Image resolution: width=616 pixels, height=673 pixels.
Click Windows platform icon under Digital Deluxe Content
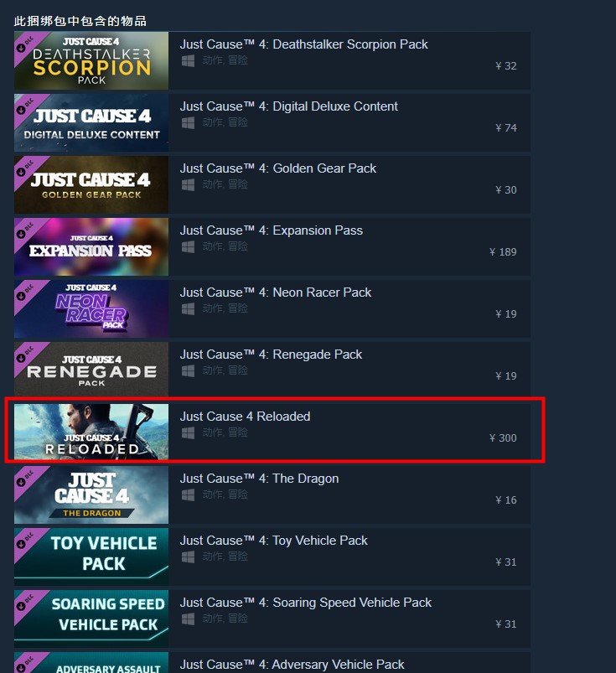[x=188, y=122]
